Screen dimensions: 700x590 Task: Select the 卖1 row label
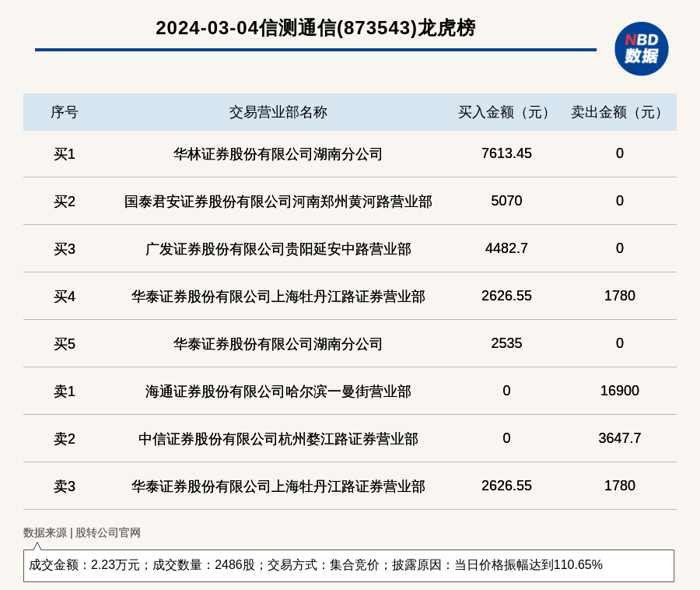pyautogui.click(x=65, y=392)
